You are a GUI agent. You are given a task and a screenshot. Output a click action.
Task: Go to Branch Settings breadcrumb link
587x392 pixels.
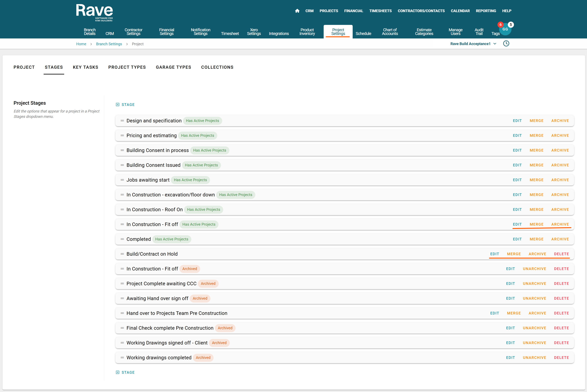pyautogui.click(x=109, y=44)
